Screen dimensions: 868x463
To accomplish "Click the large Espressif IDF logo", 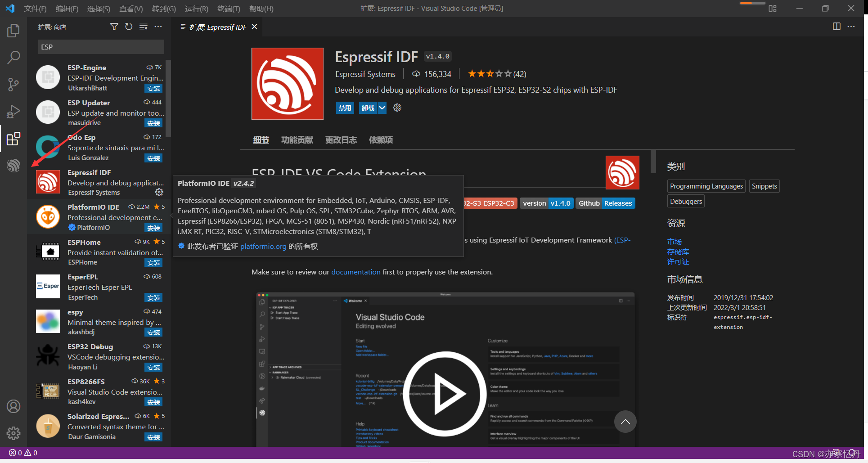I will (x=288, y=84).
